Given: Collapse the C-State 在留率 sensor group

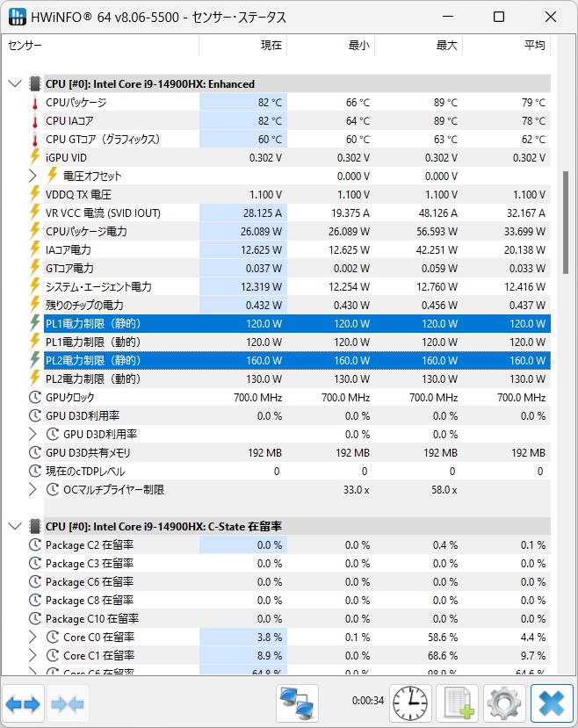Looking at the screenshot, I should click(15, 527).
